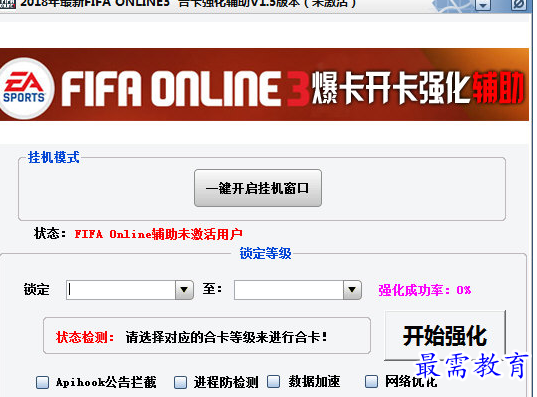Toggle the 数据加速 checkbox
Screen dimensions: 537x397
(x=273, y=381)
